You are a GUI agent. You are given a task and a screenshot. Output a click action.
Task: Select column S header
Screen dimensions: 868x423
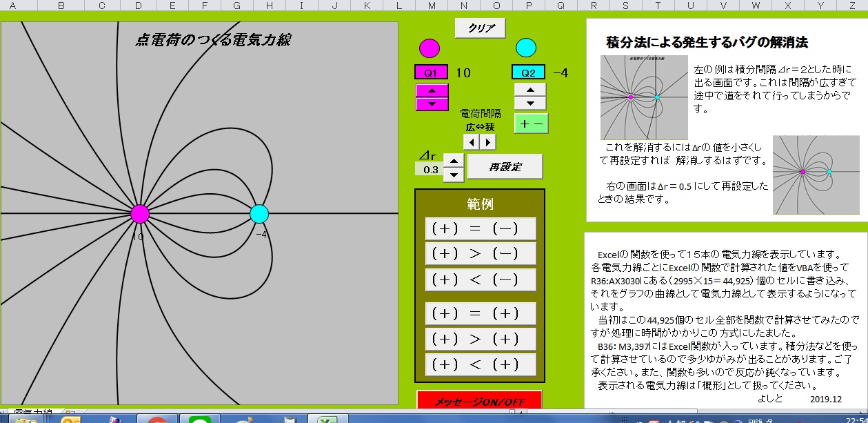point(625,6)
